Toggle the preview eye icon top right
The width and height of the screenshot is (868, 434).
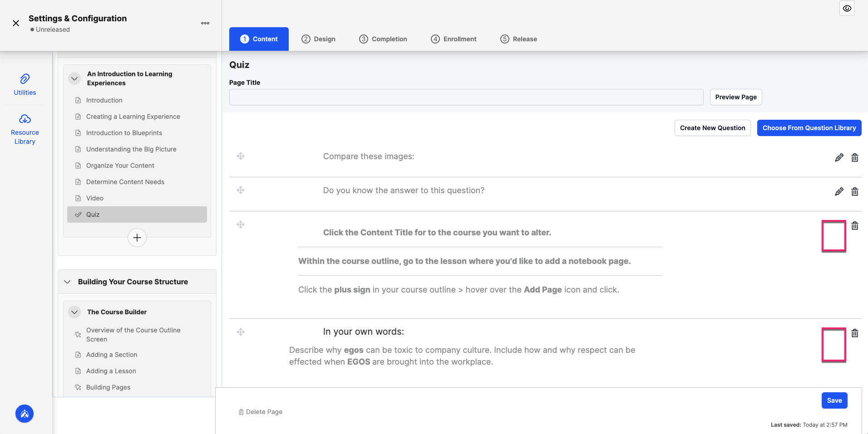[847, 8]
